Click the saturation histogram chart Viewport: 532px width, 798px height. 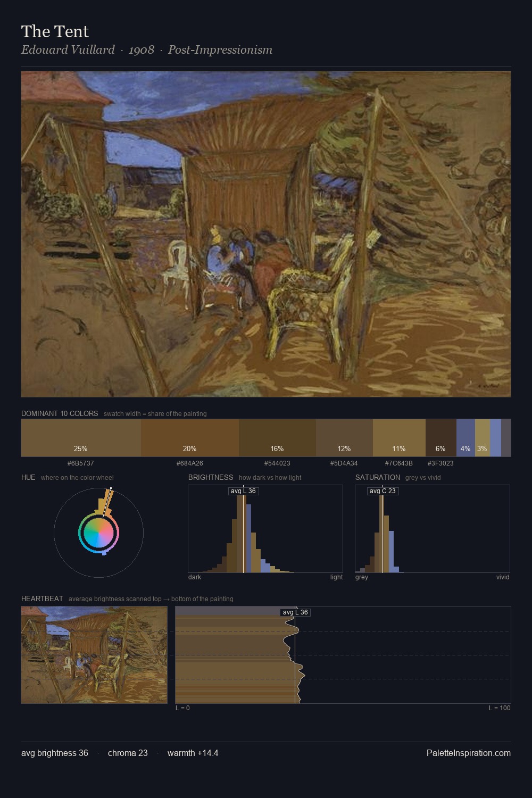pyautogui.click(x=433, y=529)
